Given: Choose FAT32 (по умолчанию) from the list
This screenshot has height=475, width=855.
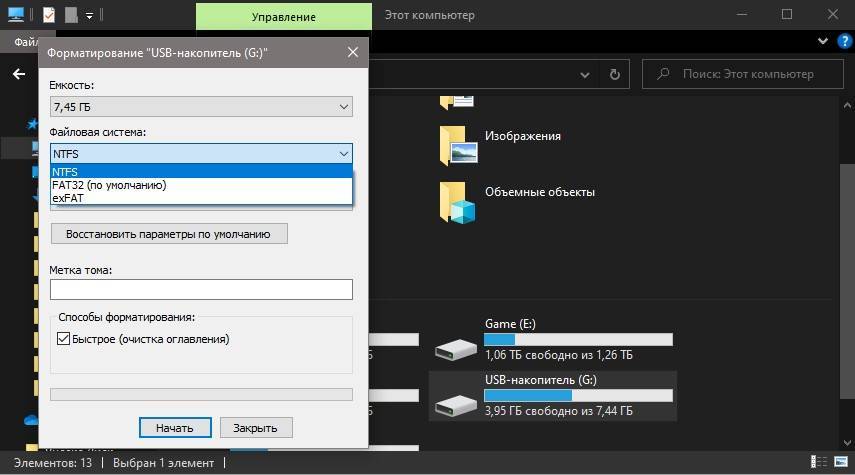Looking at the screenshot, I should 109,185.
